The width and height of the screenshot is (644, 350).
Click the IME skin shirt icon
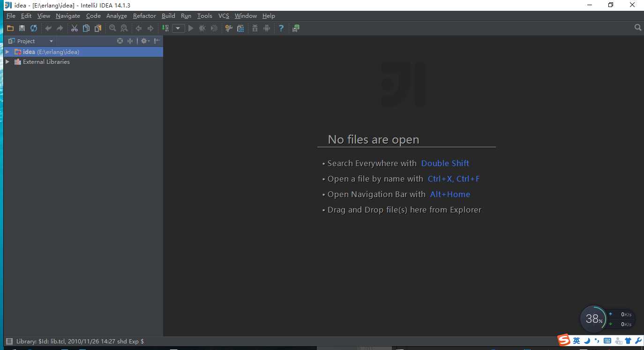(x=629, y=341)
